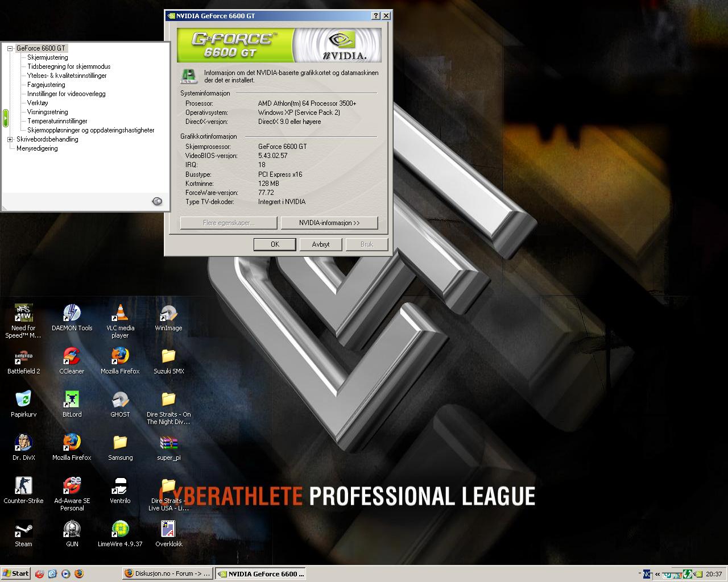Select the GUN desktop icon
This screenshot has width=728, height=582.
[72, 533]
